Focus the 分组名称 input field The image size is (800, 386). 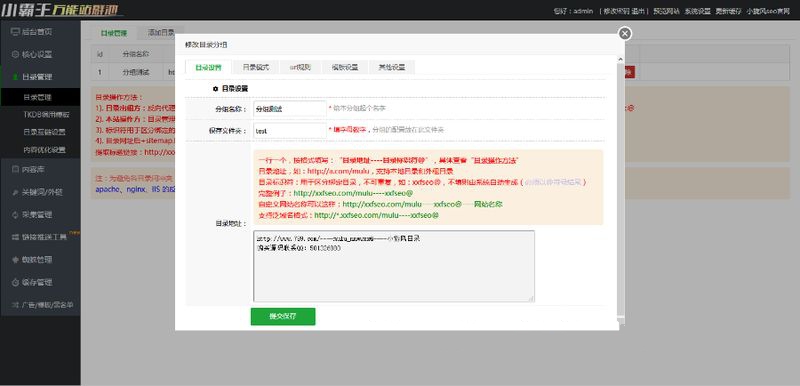tap(289, 109)
